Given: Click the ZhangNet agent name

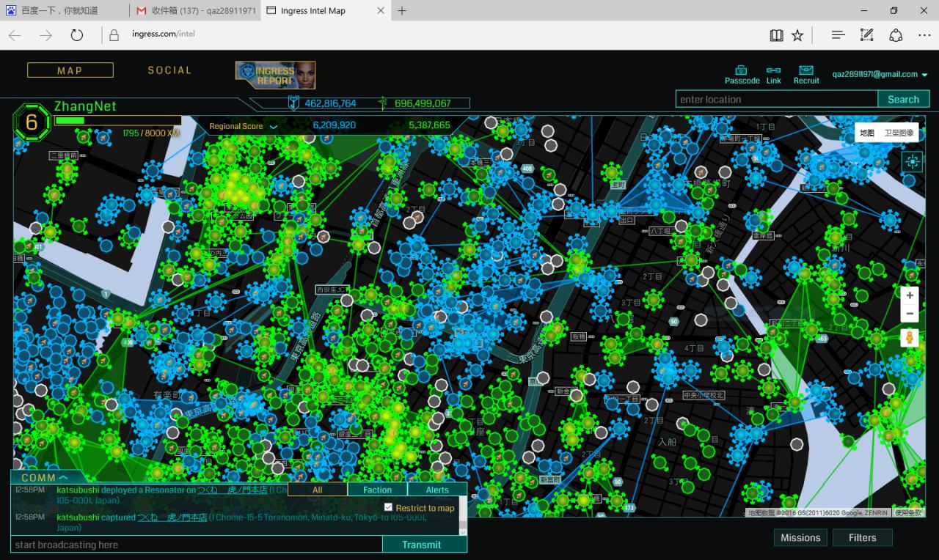Looking at the screenshot, I should coord(85,107).
